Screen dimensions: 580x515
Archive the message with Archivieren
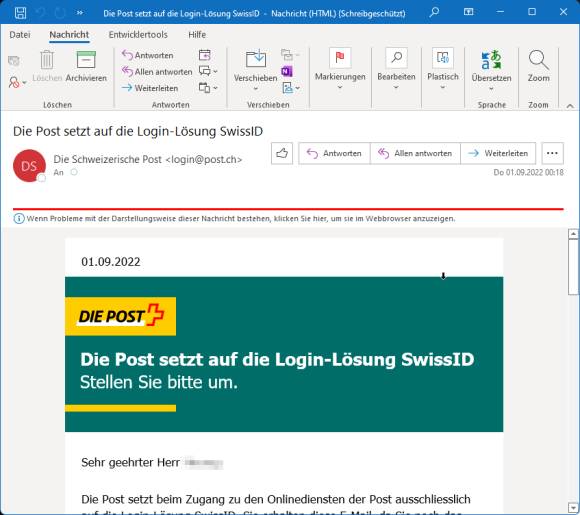click(86, 67)
